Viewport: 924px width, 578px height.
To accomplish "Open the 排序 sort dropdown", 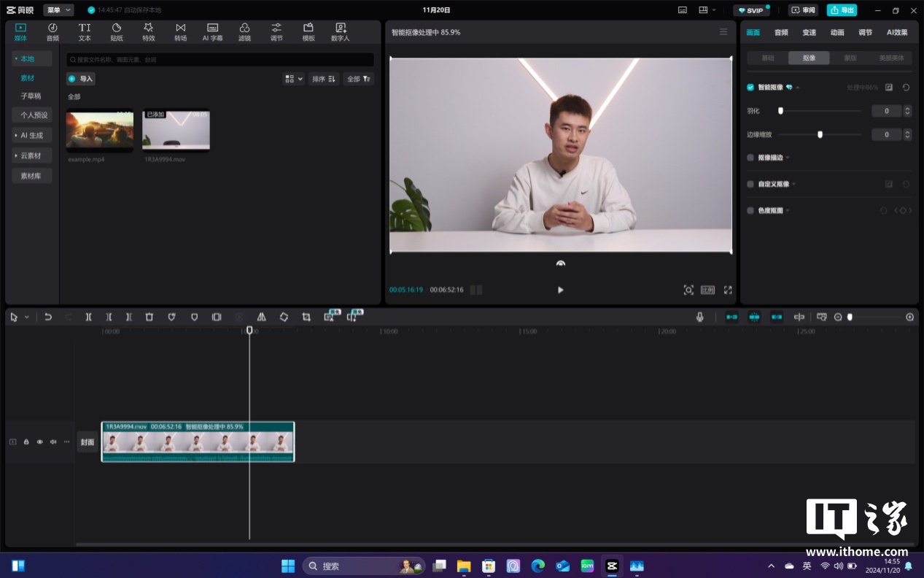I will click(x=323, y=79).
